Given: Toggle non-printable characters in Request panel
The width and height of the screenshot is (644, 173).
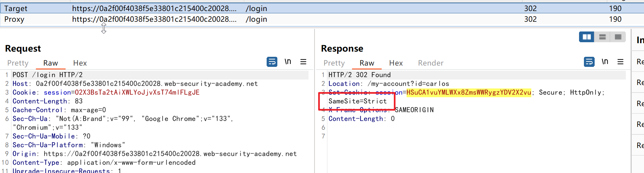Looking at the screenshot, I should [x=288, y=62].
